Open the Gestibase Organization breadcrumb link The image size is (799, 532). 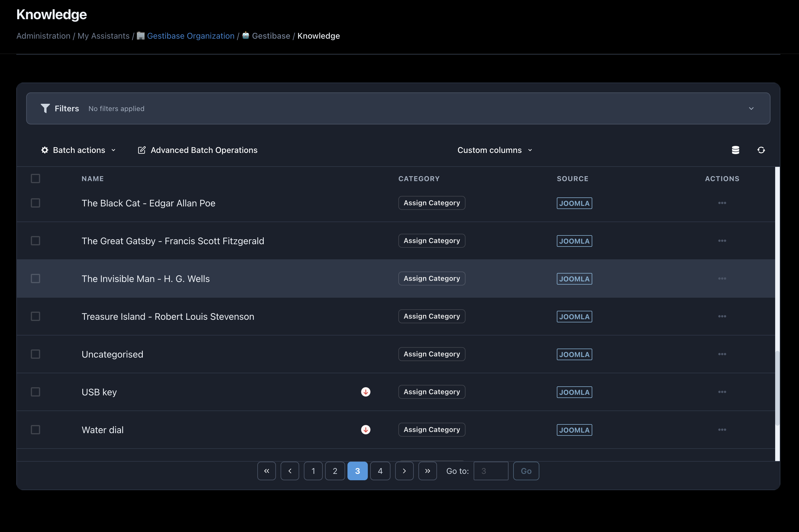(x=190, y=36)
